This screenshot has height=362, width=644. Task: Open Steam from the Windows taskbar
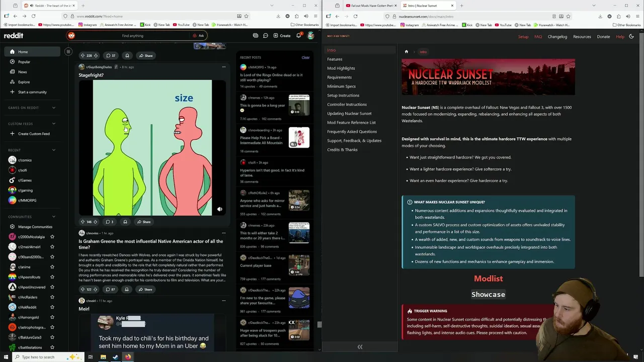[x=115, y=357]
